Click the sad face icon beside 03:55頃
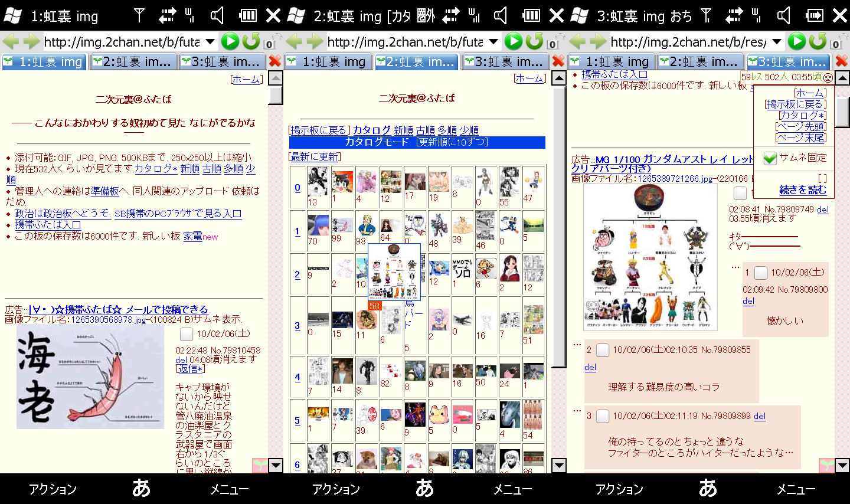 pos(828,77)
